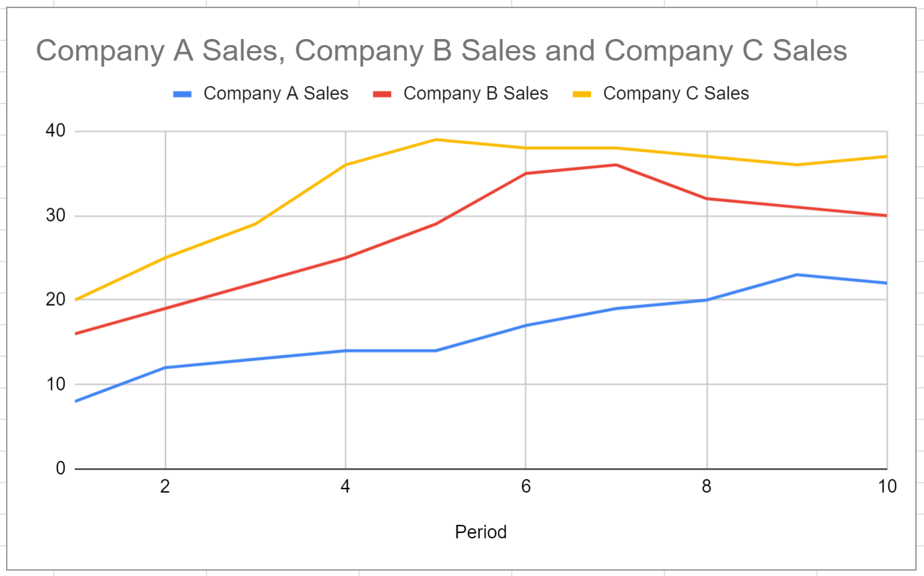Click the blue Company A Sales legend swatch
The height and width of the screenshot is (576, 924).
point(183,95)
